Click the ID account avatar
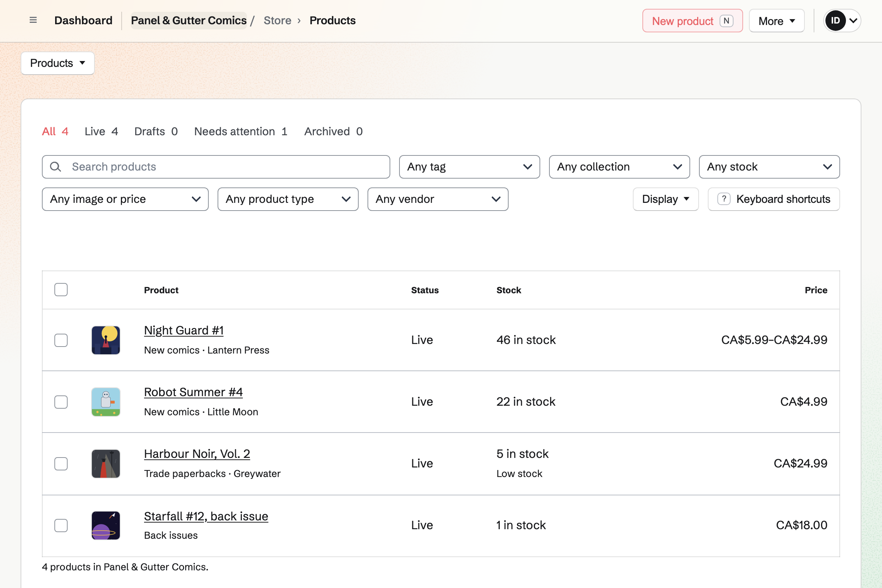 click(x=835, y=21)
